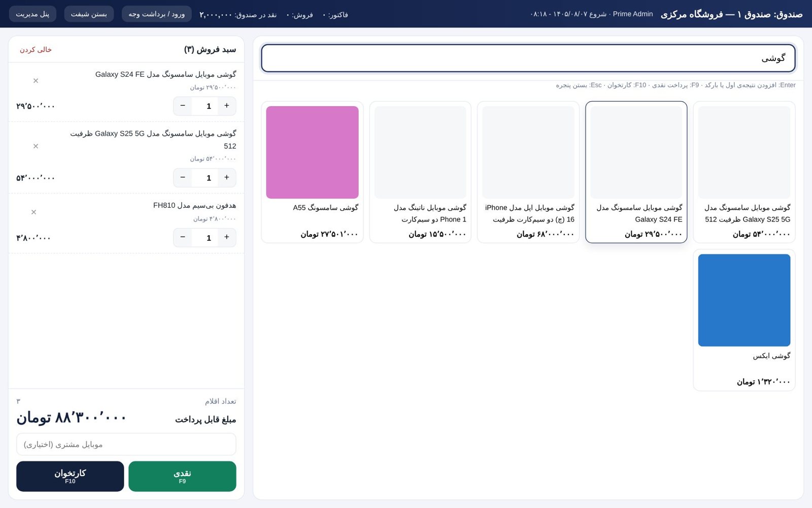
Task: Click the فروش sales counter in header
Action: click(299, 15)
